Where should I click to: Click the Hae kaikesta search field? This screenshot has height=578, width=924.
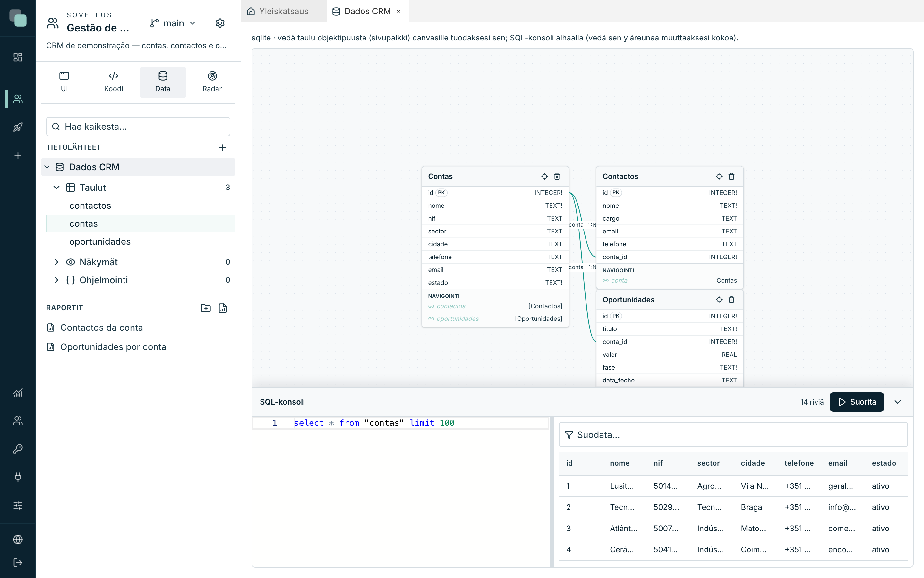tap(138, 127)
